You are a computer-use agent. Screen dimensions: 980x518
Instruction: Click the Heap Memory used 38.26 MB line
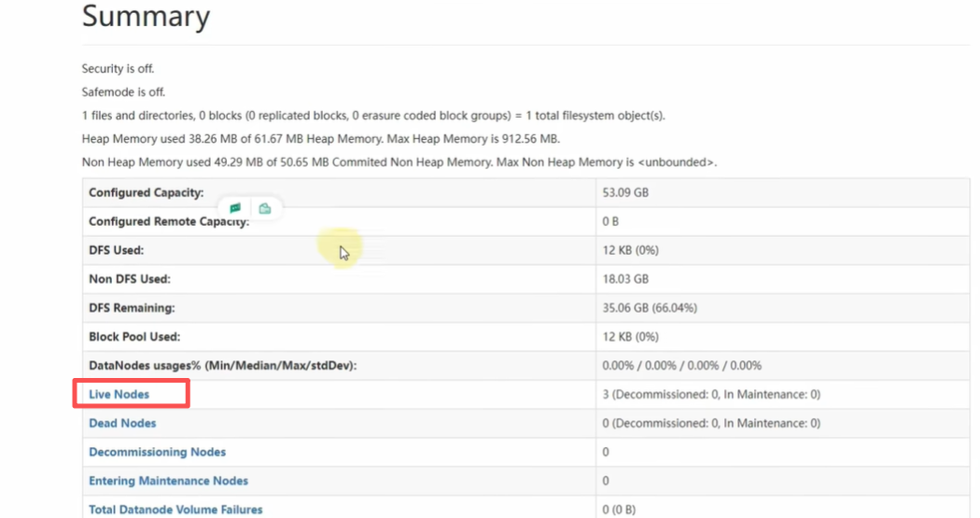[321, 139]
